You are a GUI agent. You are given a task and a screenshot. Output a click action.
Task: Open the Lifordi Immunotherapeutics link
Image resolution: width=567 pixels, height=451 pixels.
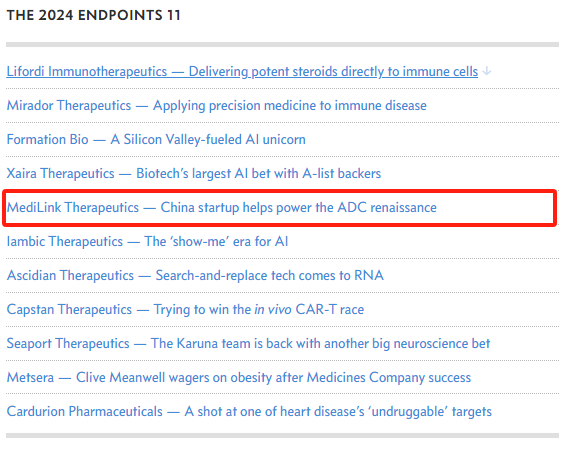pos(242,72)
